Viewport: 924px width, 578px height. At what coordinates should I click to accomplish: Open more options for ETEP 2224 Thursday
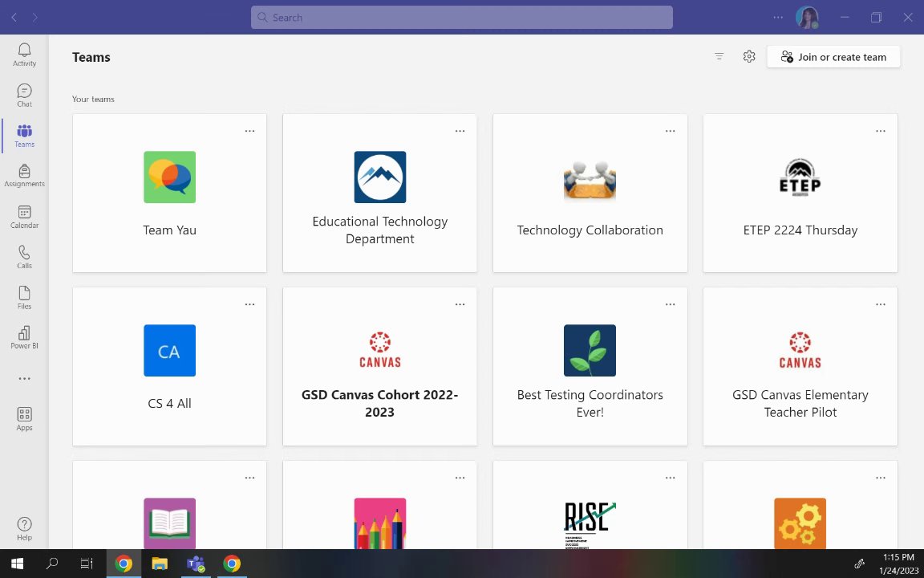click(881, 131)
